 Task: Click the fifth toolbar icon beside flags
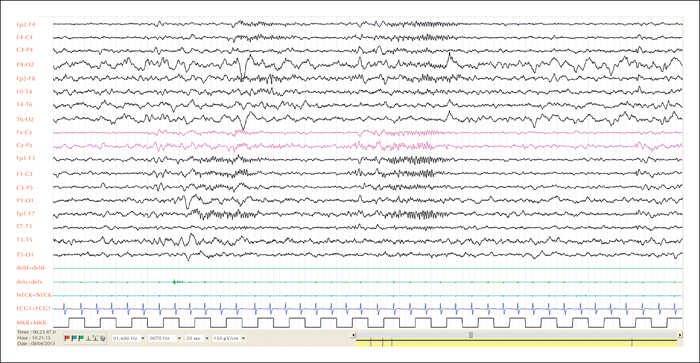(95, 338)
